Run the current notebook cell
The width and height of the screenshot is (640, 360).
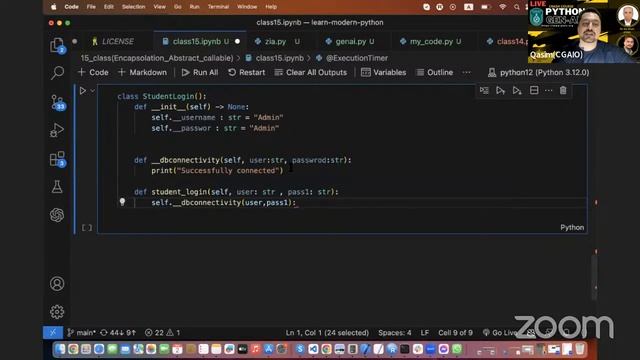pyautogui.click(x=83, y=91)
